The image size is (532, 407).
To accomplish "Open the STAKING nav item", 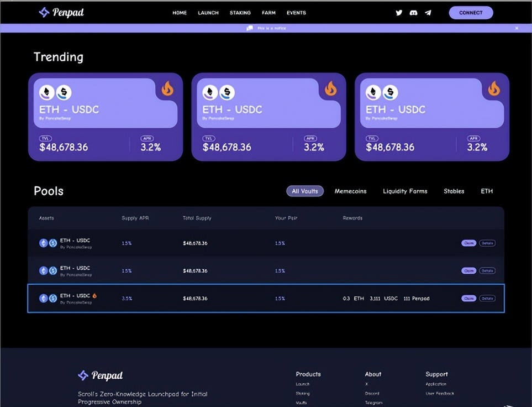I will pyautogui.click(x=240, y=13).
